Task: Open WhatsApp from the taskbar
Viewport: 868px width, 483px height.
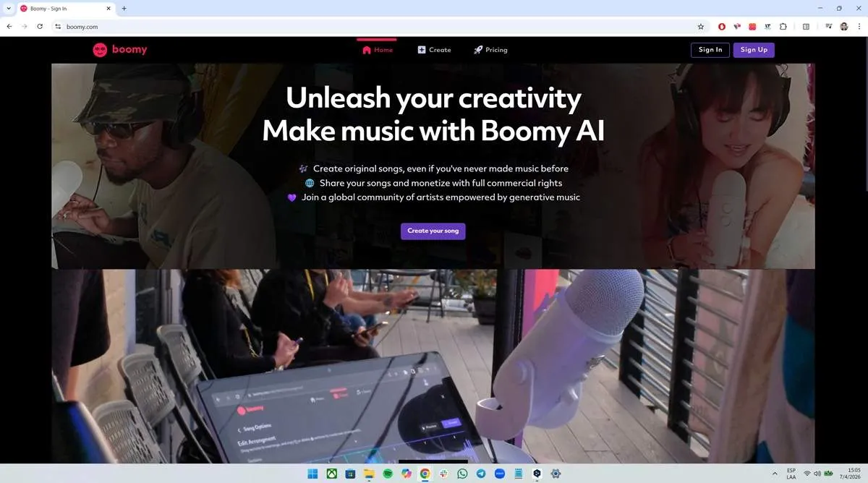Action: pyautogui.click(x=462, y=474)
